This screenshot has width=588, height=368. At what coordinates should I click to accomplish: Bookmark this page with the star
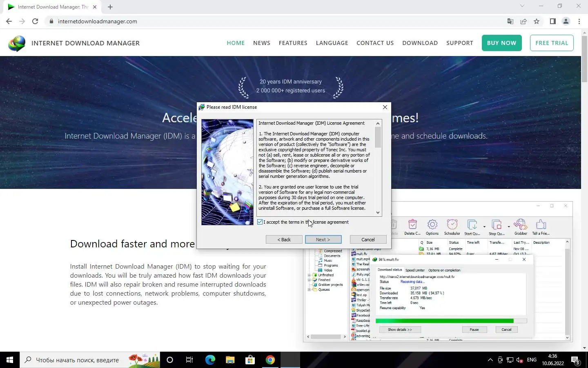pos(537,21)
